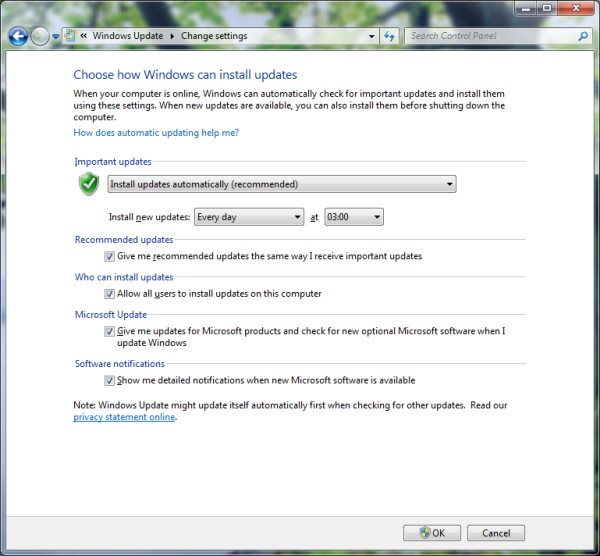Open the arrow after Windows Update breadcrumb
The width and height of the screenshot is (600, 556).
(172, 36)
